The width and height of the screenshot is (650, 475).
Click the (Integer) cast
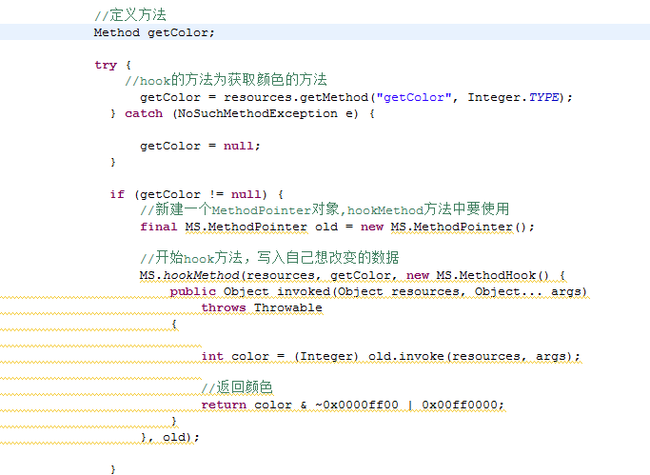click(326, 356)
